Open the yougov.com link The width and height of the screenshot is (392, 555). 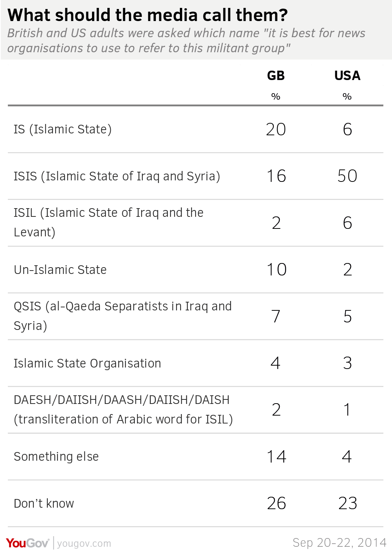pyautogui.click(x=84, y=543)
